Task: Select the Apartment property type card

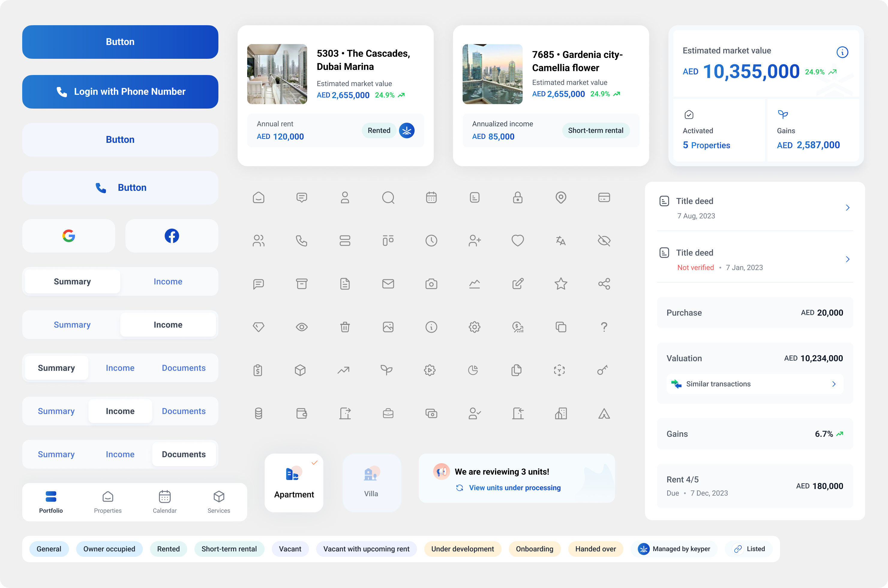Action: (x=294, y=483)
